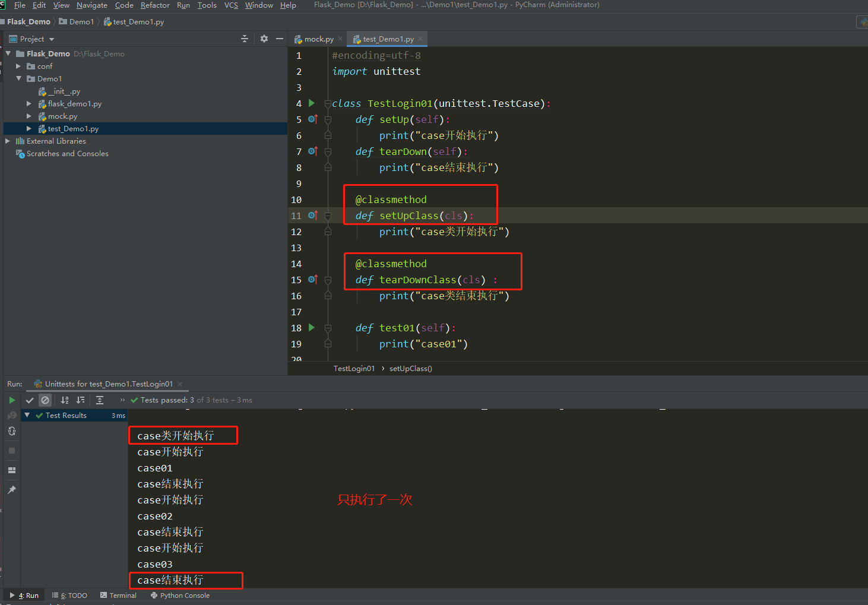Screen dimensions: 868x605
Task: Click Sort by Duration icon in test toolbar
Action: (81, 400)
